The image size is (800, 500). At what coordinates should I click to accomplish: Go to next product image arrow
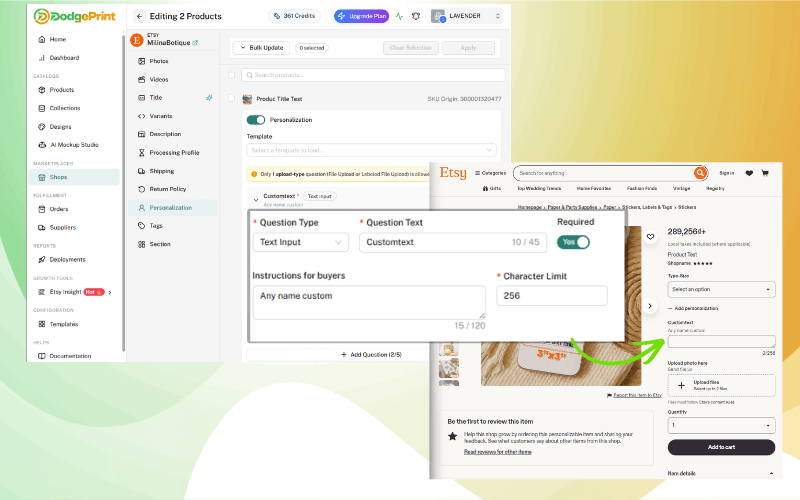[x=649, y=306]
